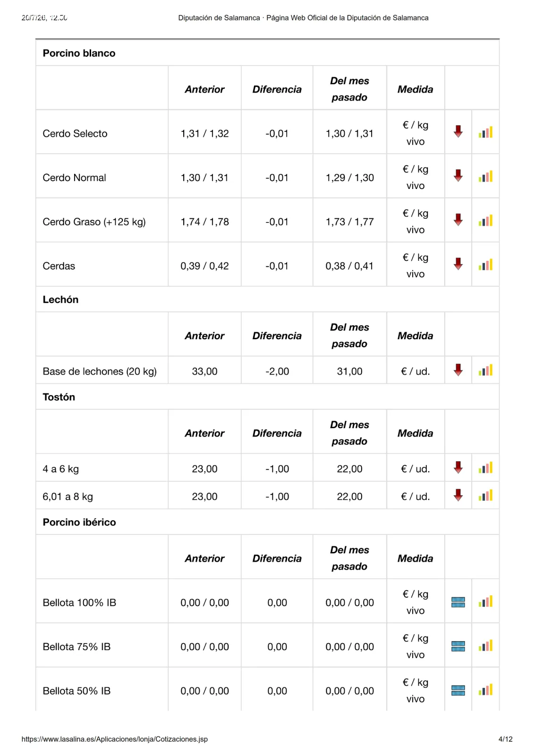
Task: Click blue equal icon for Bellota 50% IB
Action: click(x=458, y=690)
